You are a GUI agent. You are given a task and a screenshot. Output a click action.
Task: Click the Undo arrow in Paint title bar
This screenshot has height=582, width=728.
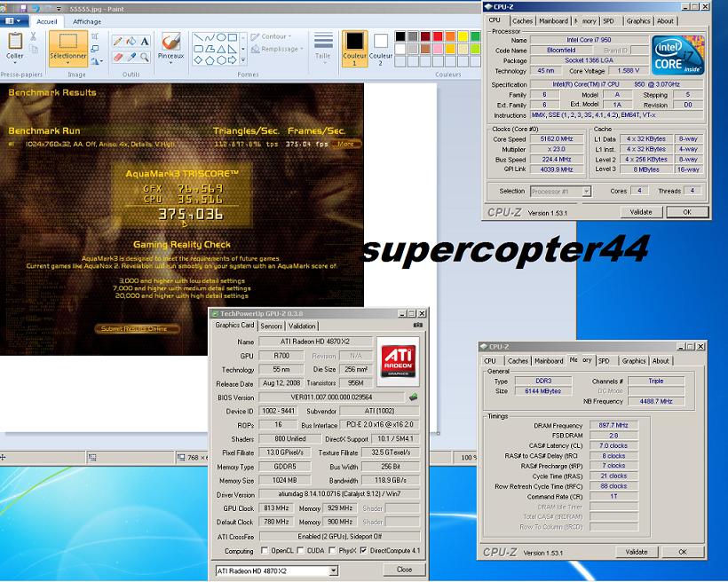35,8
